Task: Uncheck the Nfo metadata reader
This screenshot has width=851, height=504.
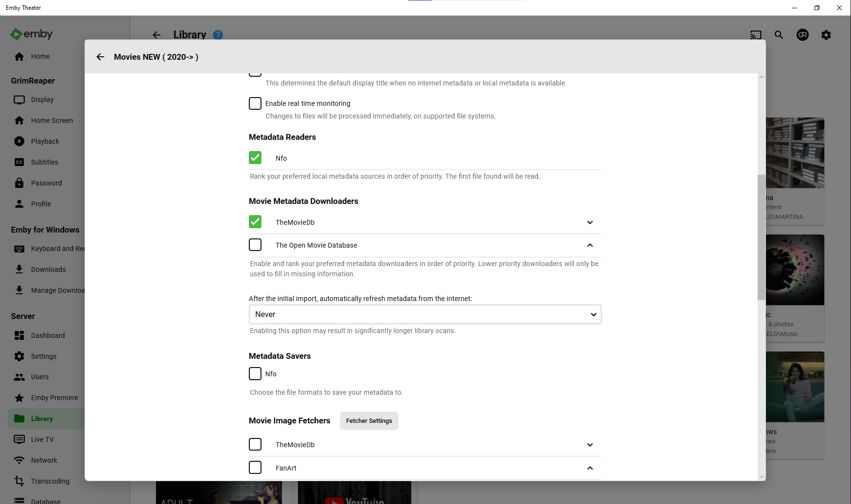Action: pos(255,158)
